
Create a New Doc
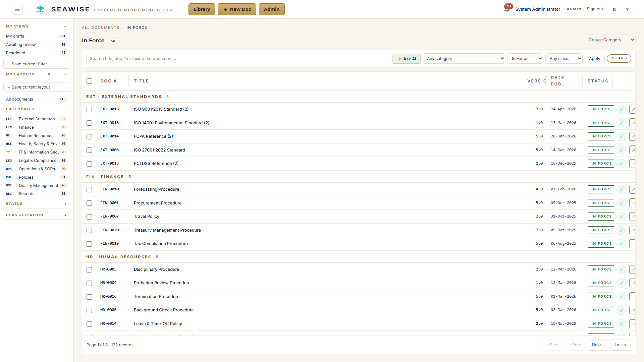click(237, 9)
